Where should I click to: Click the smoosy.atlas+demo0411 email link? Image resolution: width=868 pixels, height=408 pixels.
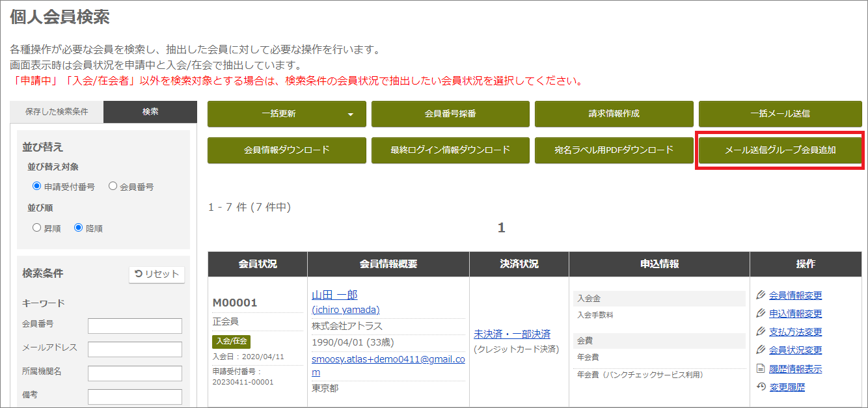click(x=388, y=365)
